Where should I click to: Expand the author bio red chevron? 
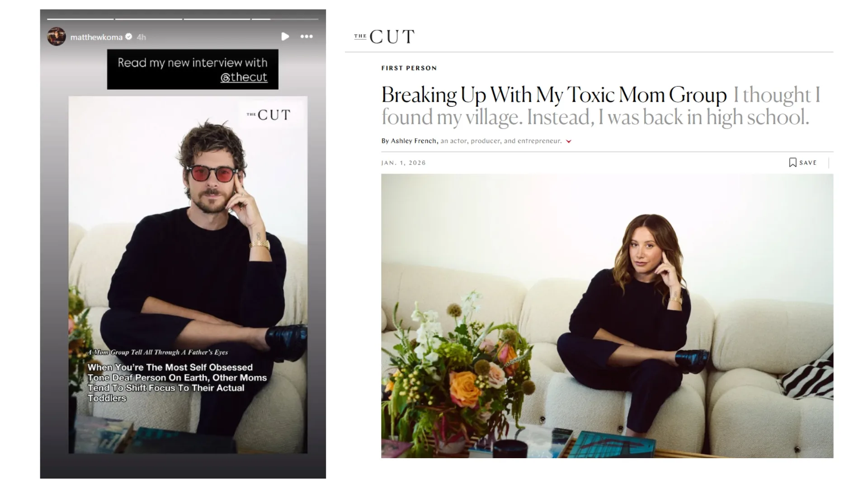click(x=569, y=141)
